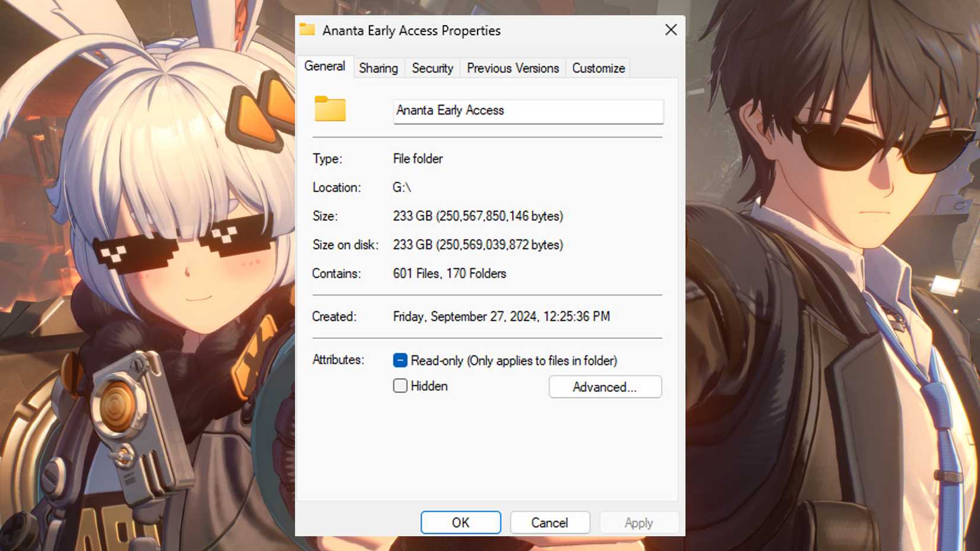This screenshot has height=551, width=980.
Task: View the Previous Versions tab
Action: (512, 68)
